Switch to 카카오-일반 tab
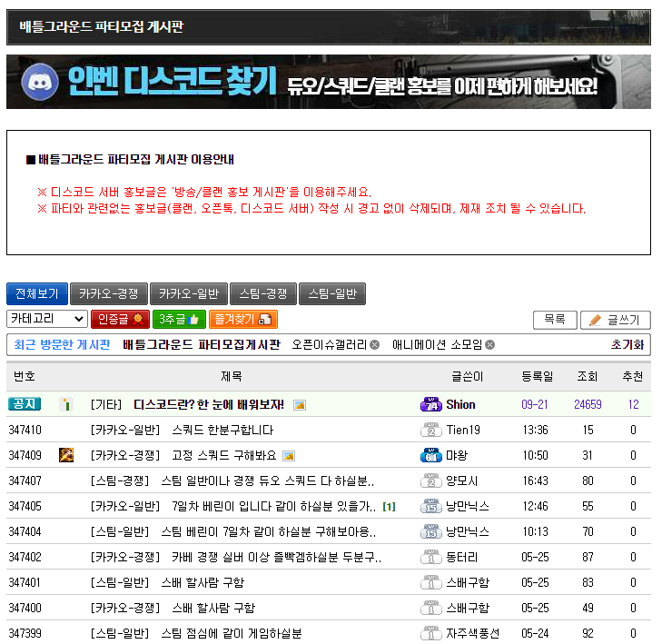 pos(189,294)
